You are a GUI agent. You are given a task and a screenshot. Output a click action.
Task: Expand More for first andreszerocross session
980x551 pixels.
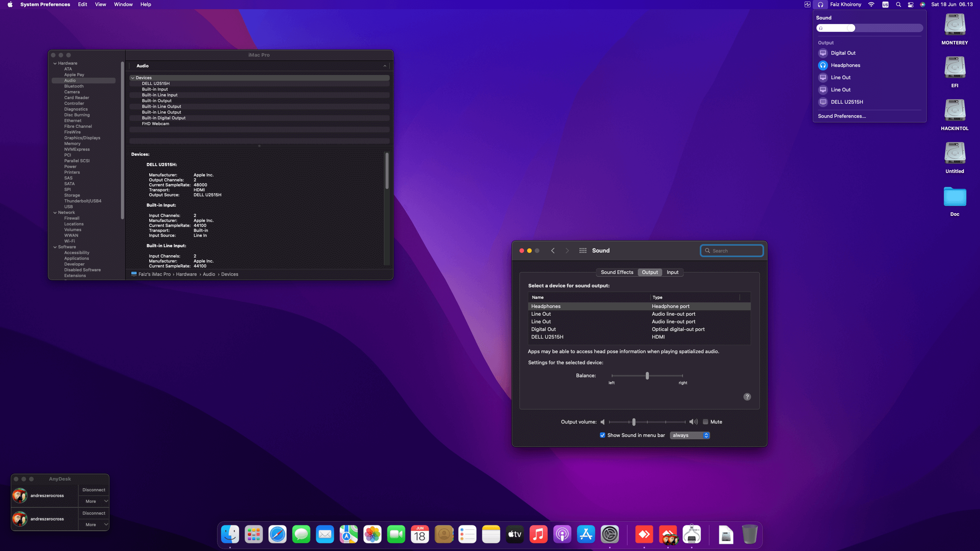coord(94,501)
